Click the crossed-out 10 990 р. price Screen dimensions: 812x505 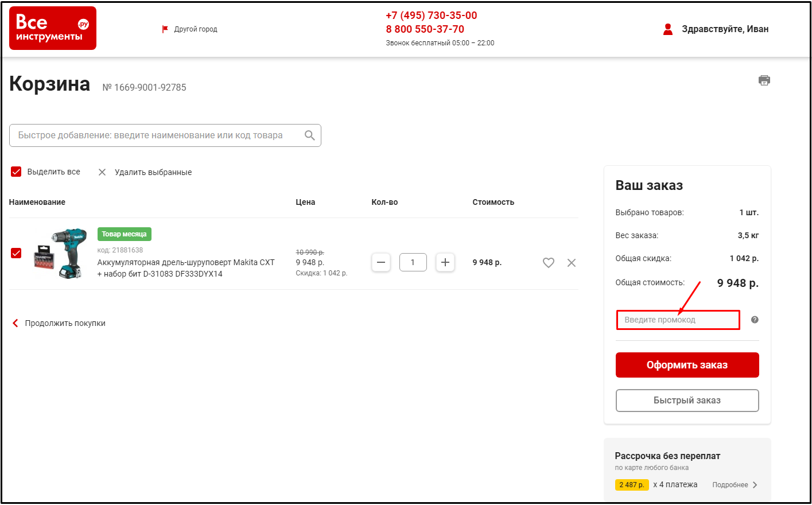310,252
